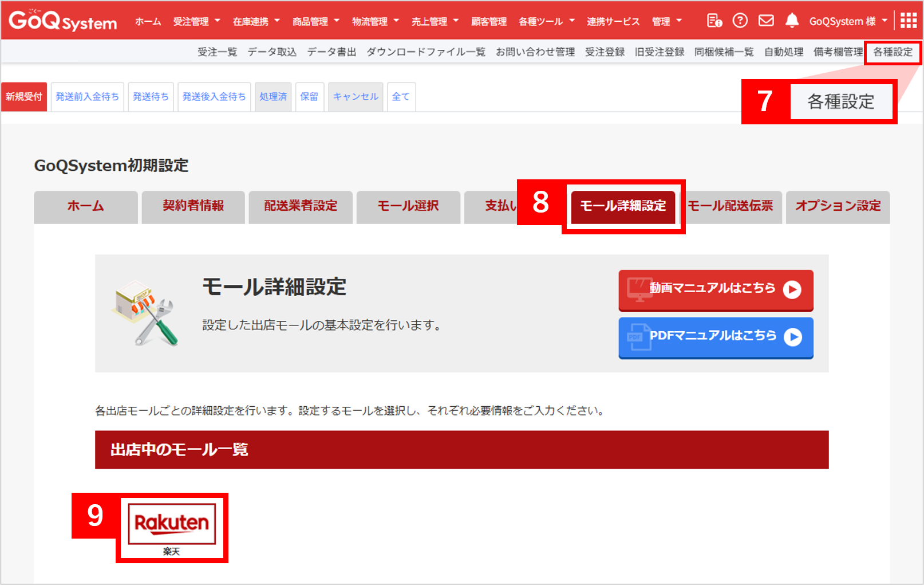Expand the 商品管理 dropdown
The width and height of the screenshot is (924, 585).
pyautogui.click(x=316, y=21)
